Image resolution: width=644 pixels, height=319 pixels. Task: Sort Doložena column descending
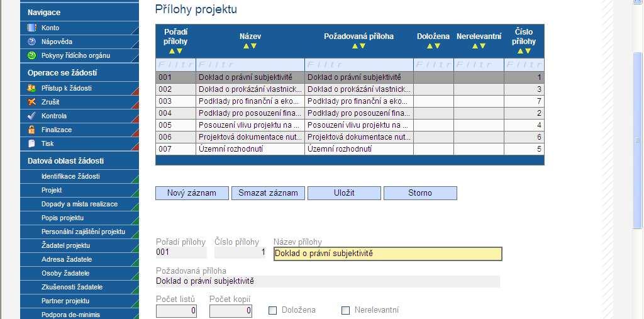click(x=437, y=46)
